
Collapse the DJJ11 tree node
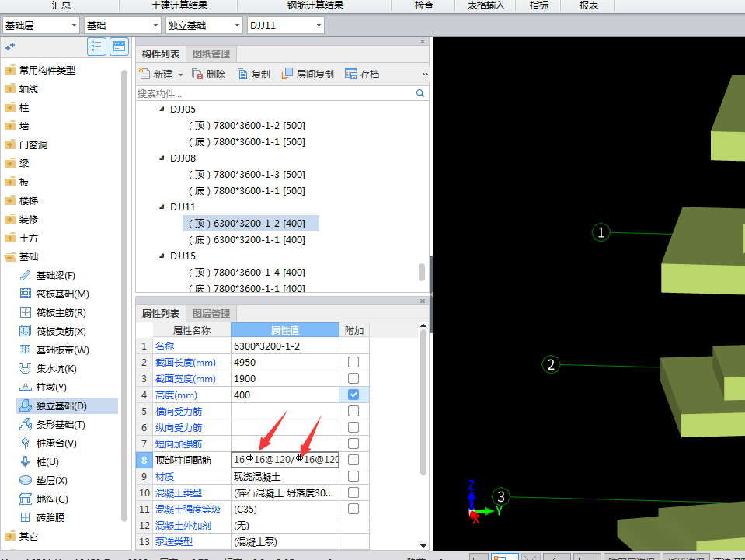coord(162,207)
